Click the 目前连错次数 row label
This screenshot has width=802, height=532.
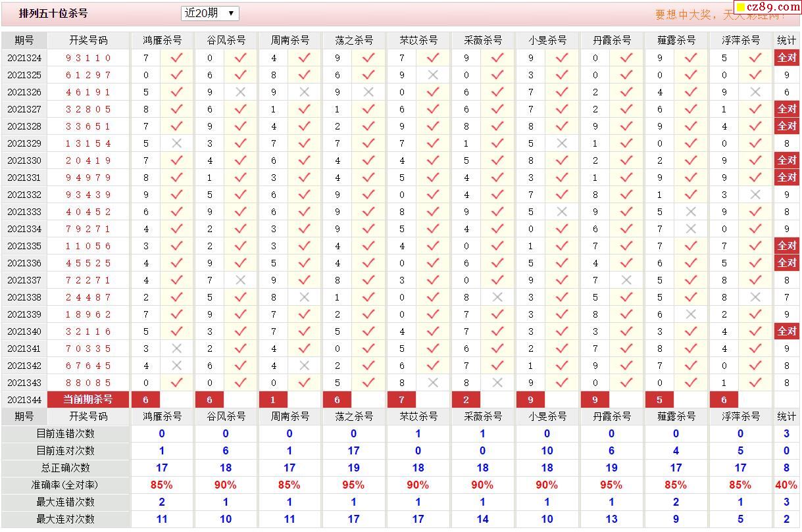click(65, 434)
